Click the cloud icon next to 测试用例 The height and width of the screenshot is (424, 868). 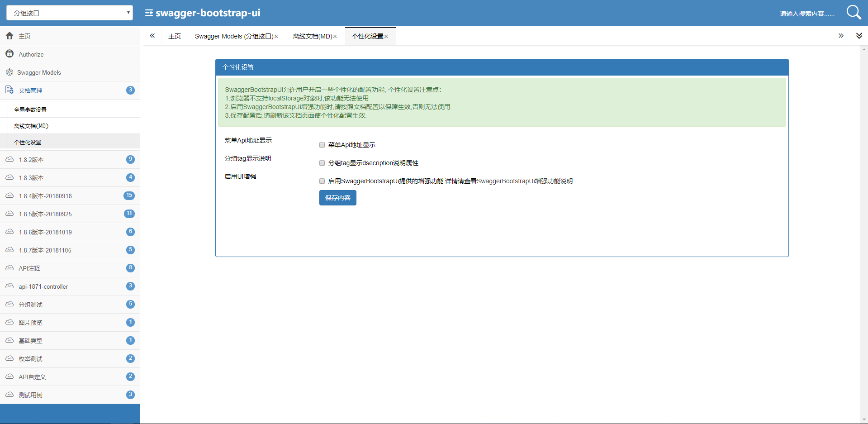[x=9, y=395]
